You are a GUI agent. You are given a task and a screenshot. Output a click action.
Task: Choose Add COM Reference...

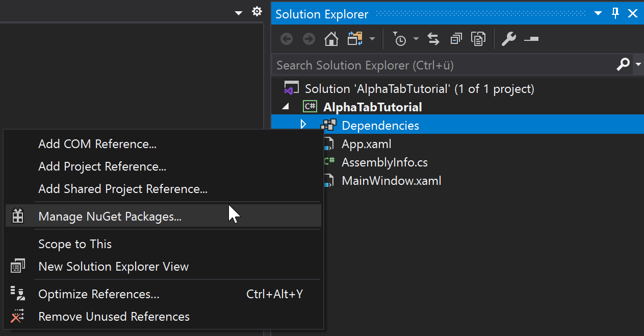tap(163, 144)
